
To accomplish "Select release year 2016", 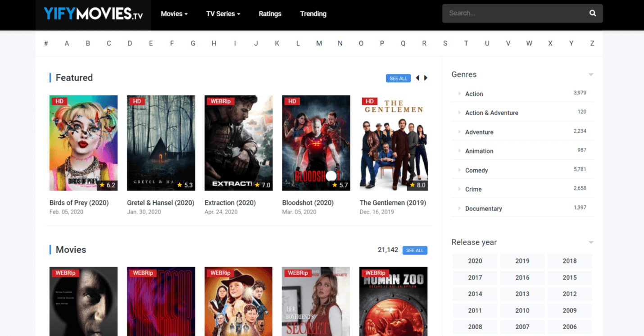I will click(522, 277).
